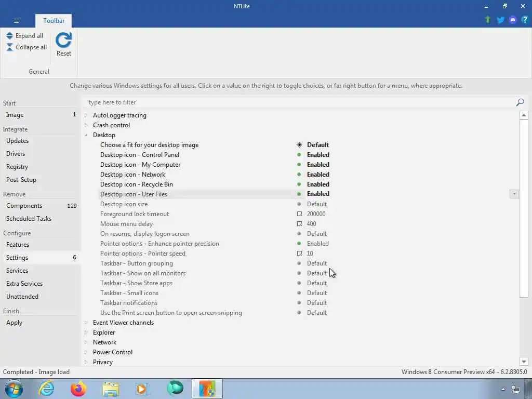The height and width of the screenshot is (399, 532).
Task: Open the Registry page in the sidebar
Action: click(40, 167)
